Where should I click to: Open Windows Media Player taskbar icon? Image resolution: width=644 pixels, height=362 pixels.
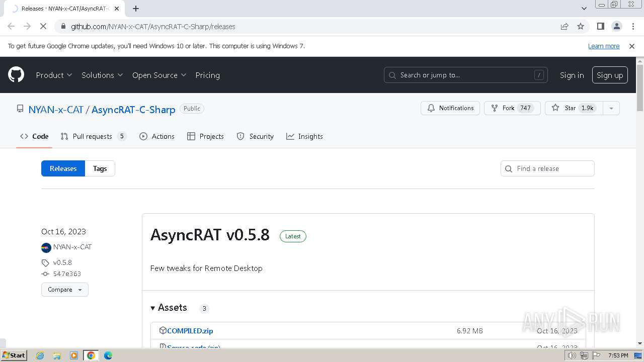coord(74,355)
